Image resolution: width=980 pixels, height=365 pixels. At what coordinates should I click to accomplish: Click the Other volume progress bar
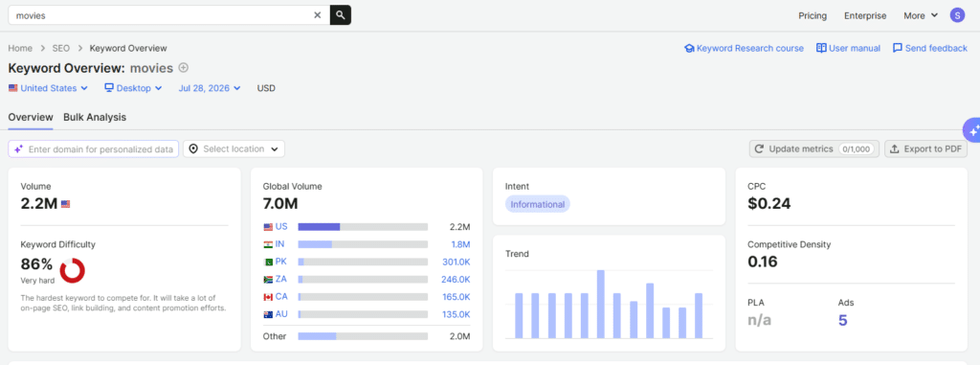pyautogui.click(x=363, y=336)
